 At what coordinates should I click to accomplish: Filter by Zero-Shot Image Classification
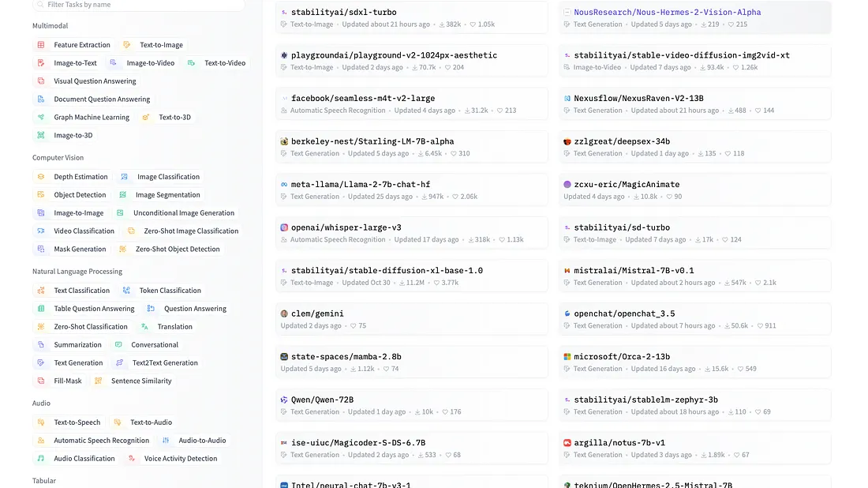[x=183, y=231]
